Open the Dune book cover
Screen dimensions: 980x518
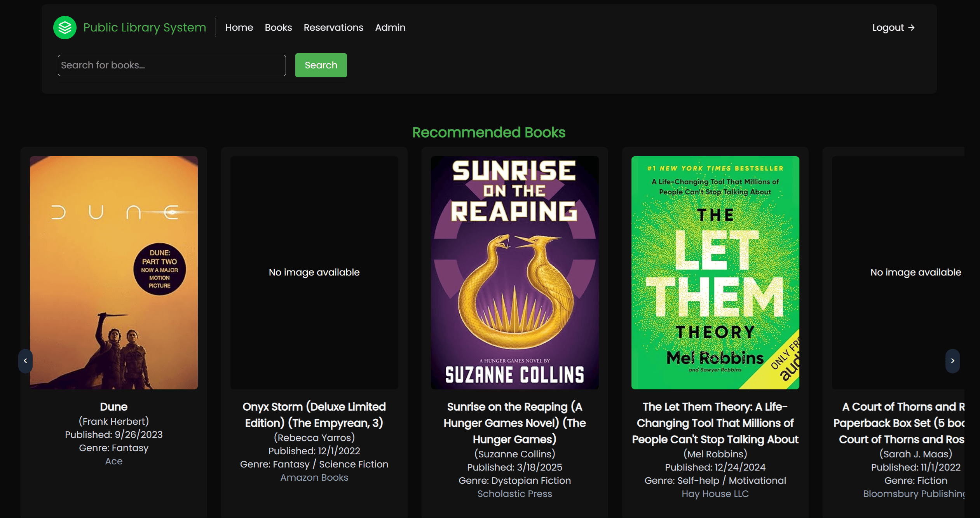[x=114, y=273]
